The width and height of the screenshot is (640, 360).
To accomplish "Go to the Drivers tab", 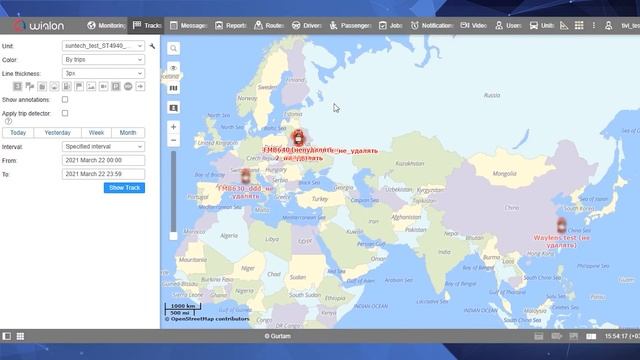I will tap(307, 25).
